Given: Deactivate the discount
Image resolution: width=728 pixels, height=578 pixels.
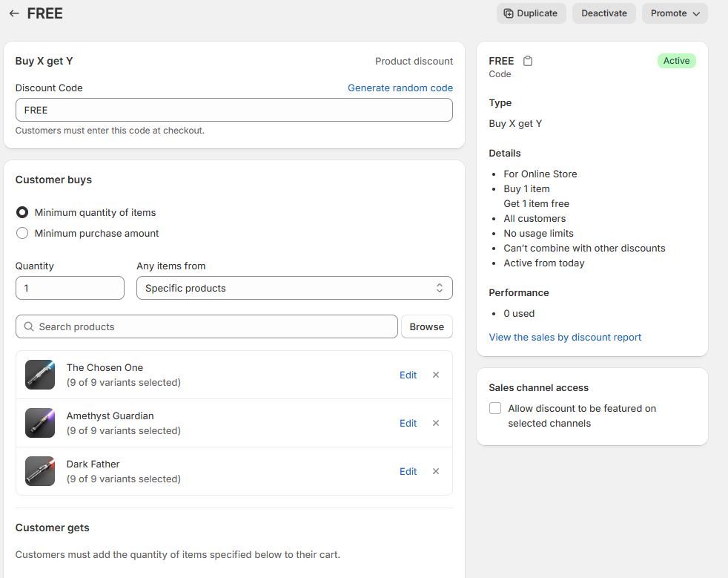Looking at the screenshot, I should pyautogui.click(x=603, y=13).
